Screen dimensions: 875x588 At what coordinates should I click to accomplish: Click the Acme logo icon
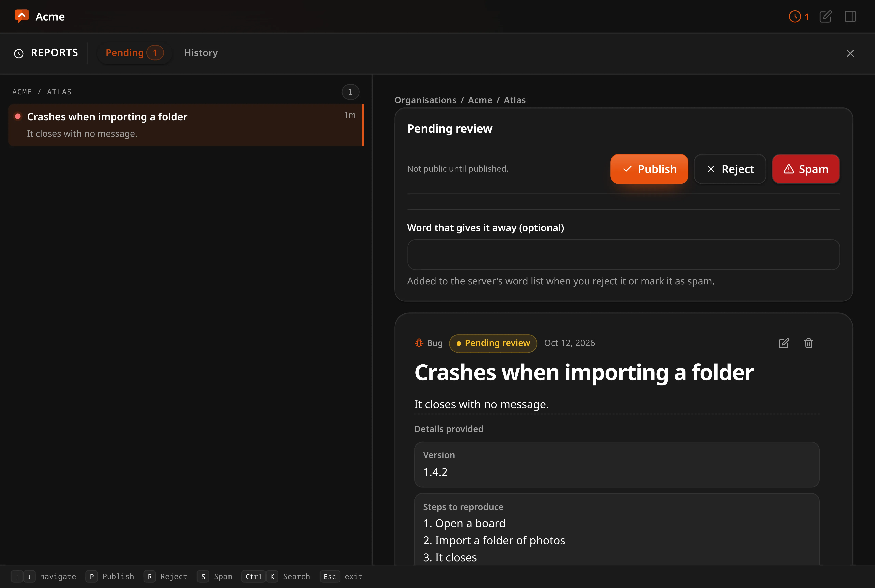[x=21, y=16]
